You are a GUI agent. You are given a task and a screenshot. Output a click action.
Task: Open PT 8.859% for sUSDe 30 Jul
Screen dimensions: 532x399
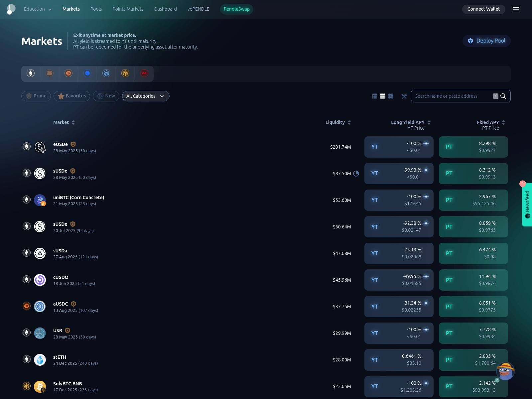pos(473,227)
